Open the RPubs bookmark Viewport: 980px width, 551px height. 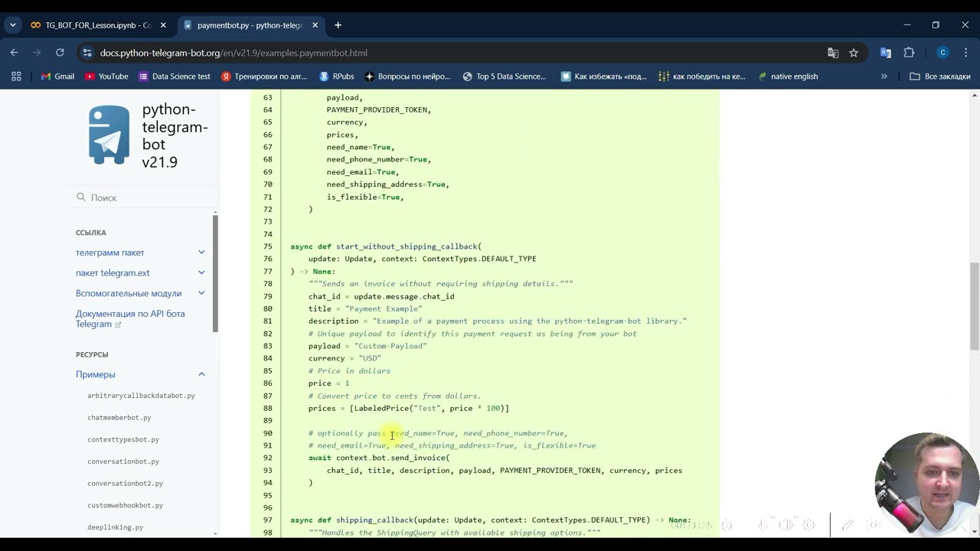click(x=337, y=77)
